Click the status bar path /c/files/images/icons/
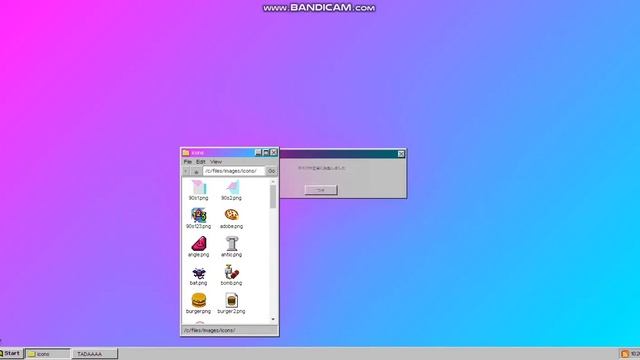Viewport: 640px width, 360px height. click(210, 330)
